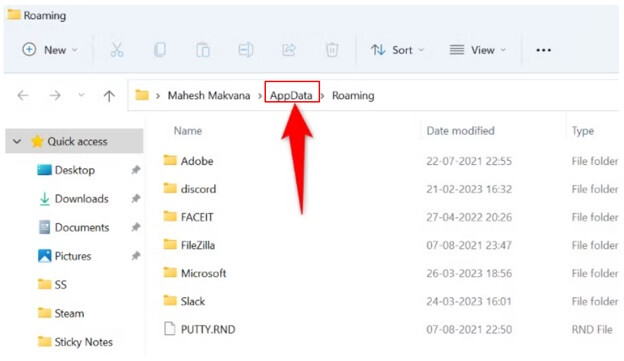Click the FileZilla folder icon
This screenshot has height=361, width=624.
[170, 244]
